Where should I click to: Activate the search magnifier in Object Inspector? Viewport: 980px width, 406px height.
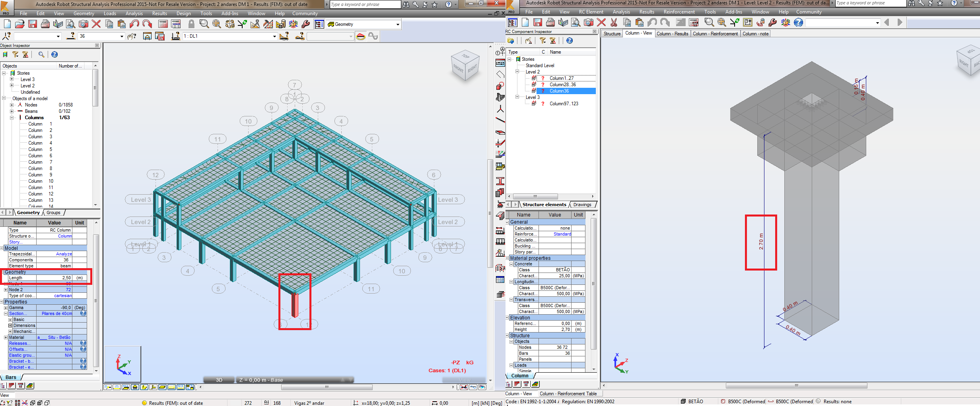coord(41,54)
